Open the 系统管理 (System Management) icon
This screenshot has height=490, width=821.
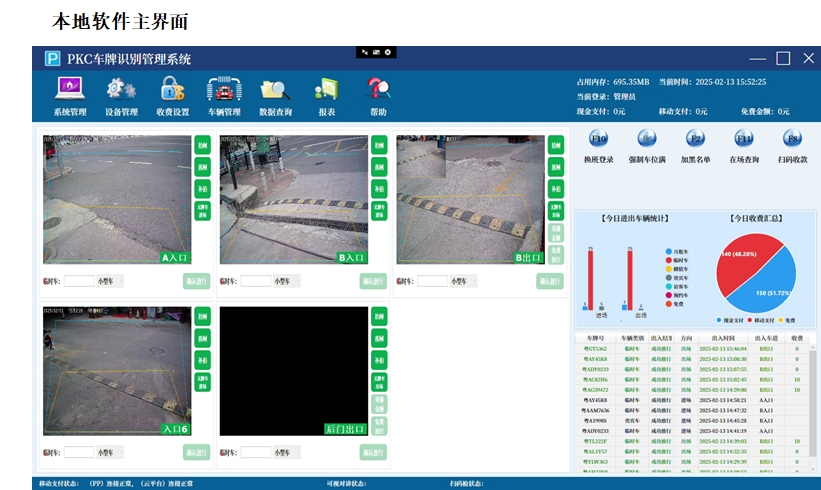coord(70,91)
